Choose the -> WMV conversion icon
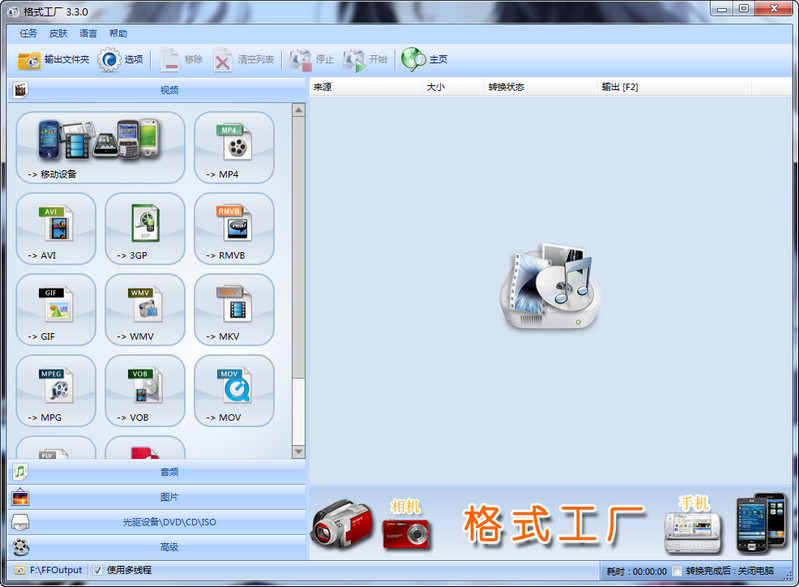799x587 pixels. click(x=145, y=310)
